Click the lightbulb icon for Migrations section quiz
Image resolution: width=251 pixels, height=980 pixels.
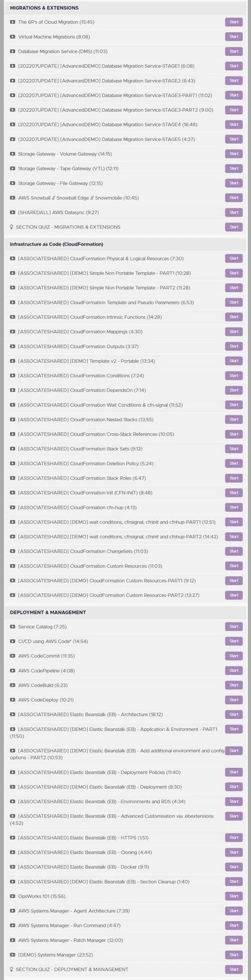pyautogui.click(x=12, y=227)
